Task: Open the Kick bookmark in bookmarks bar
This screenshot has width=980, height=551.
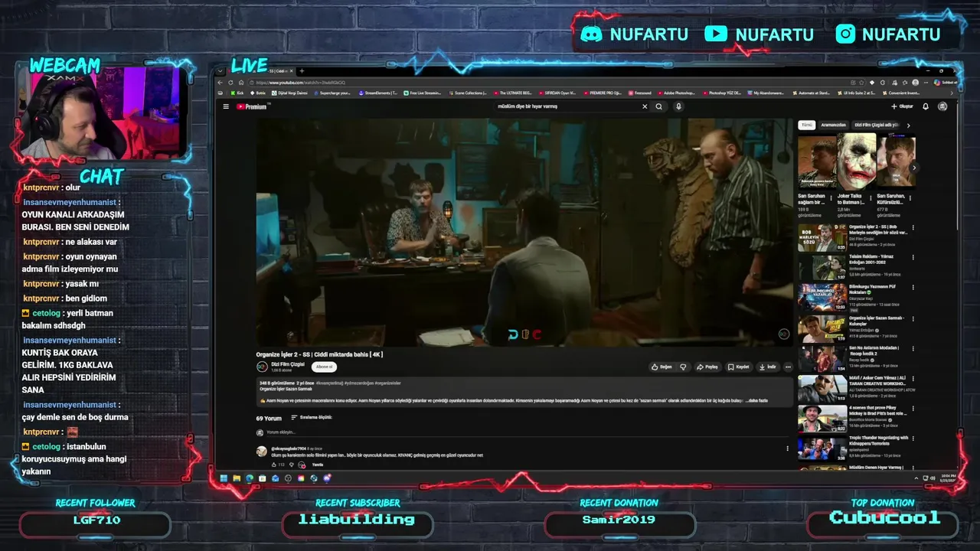Action: coord(237,93)
